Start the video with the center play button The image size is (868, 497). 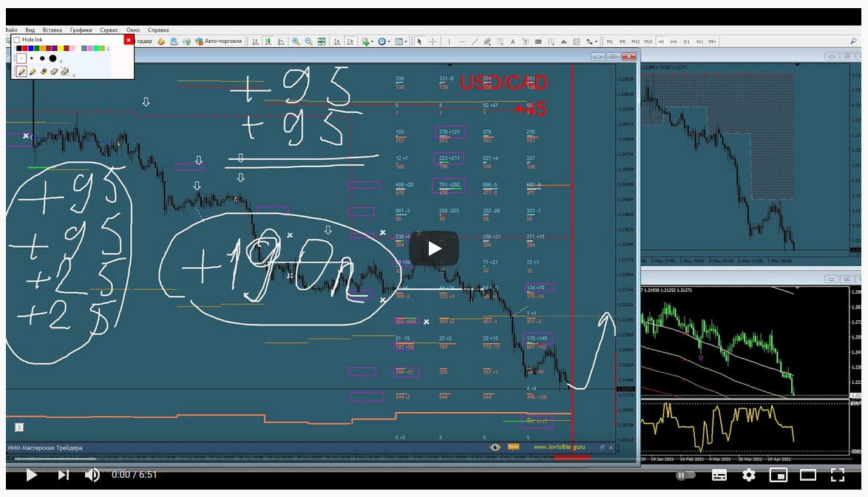click(x=434, y=248)
